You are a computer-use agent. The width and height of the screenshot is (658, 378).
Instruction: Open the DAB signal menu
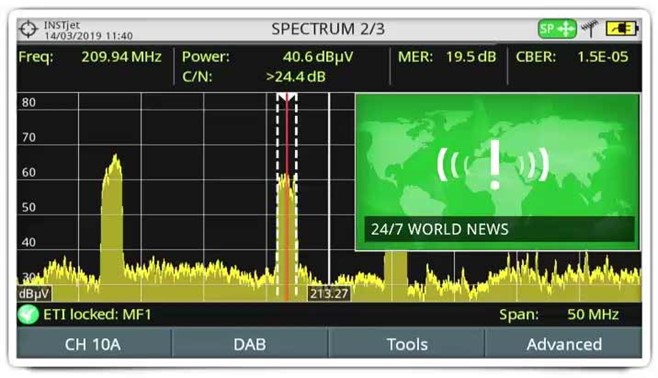[250, 344]
